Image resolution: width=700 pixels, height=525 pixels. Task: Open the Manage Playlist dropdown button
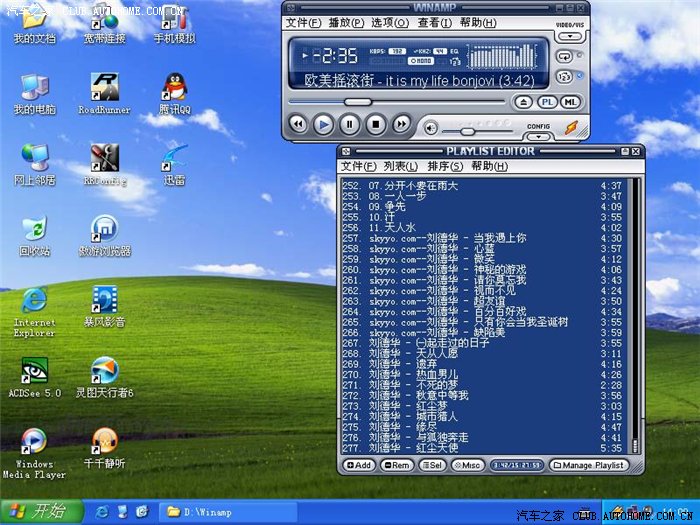coord(591,465)
